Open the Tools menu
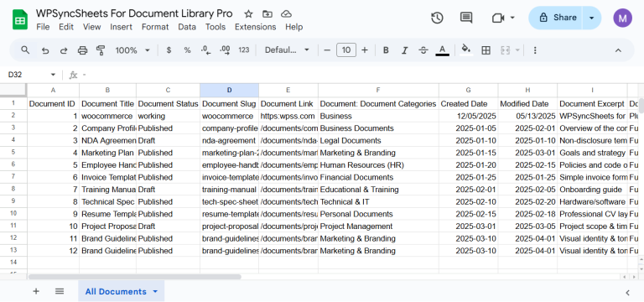This screenshot has width=644, height=302. 216,27
